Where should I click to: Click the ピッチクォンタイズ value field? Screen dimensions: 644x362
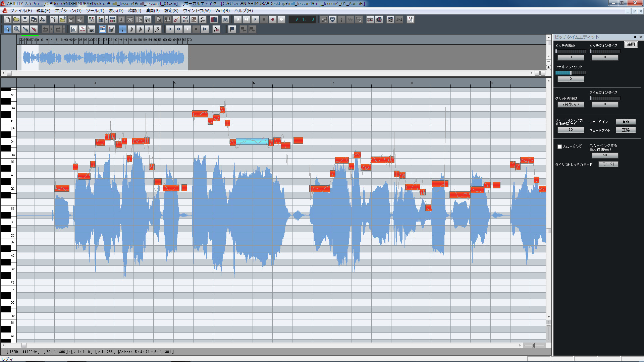pyautogui.click(x=605, y=58)
